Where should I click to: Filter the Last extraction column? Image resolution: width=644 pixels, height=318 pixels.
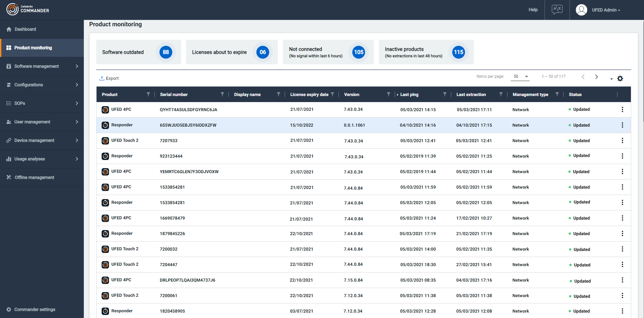coord(501,94)
